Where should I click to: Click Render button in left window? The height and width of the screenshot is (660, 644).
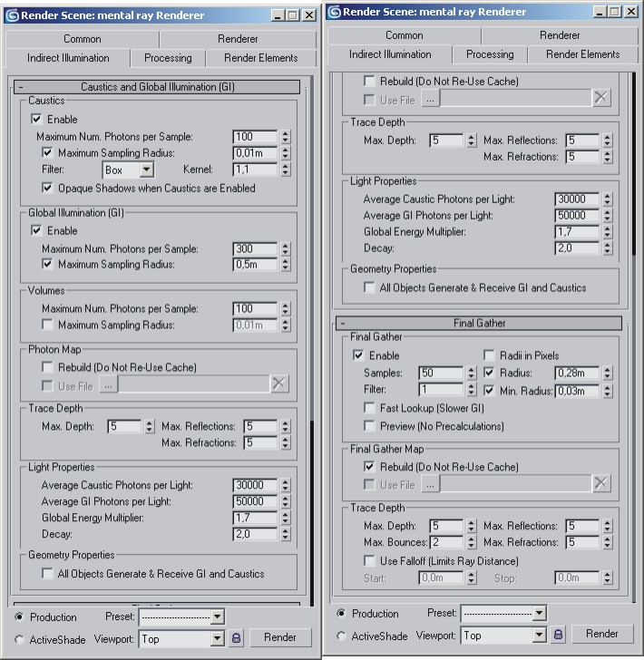click(280, 637)
